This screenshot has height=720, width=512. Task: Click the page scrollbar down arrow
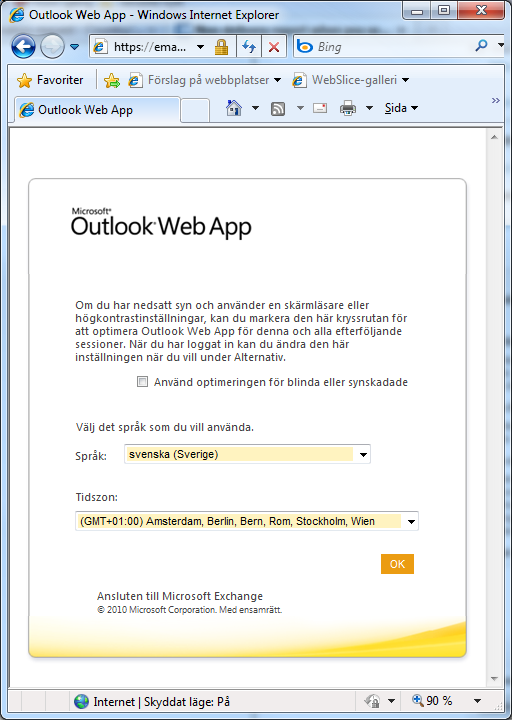[x=494, y=679]
